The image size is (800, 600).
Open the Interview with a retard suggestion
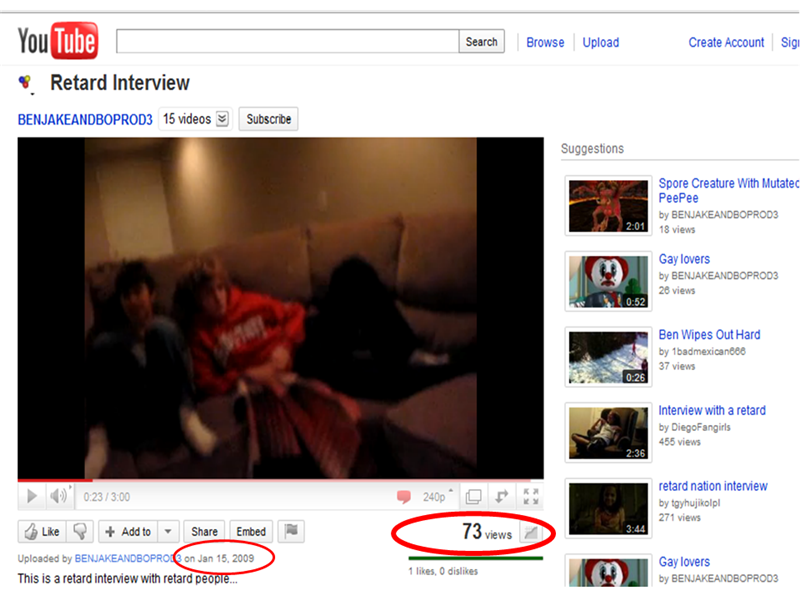point(712,410)
